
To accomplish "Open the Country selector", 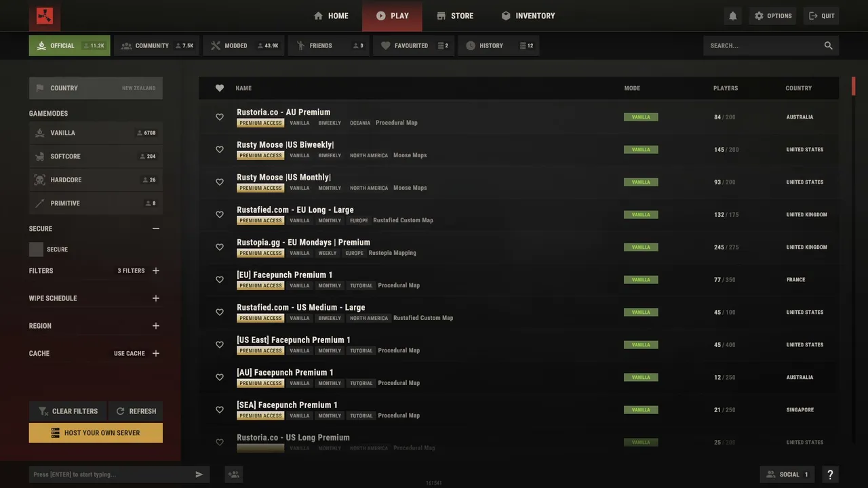I will [x=96, y=88].
